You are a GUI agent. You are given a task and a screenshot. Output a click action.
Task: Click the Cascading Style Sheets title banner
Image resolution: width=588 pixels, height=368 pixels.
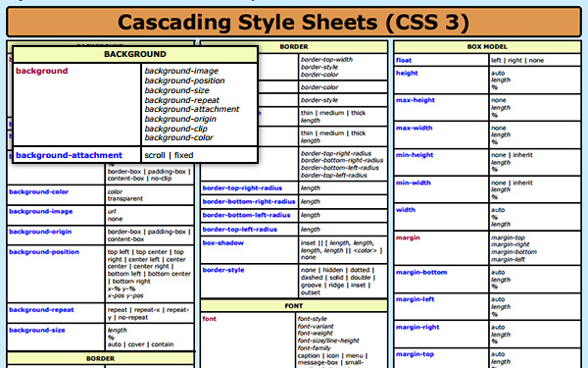point(294,22)
